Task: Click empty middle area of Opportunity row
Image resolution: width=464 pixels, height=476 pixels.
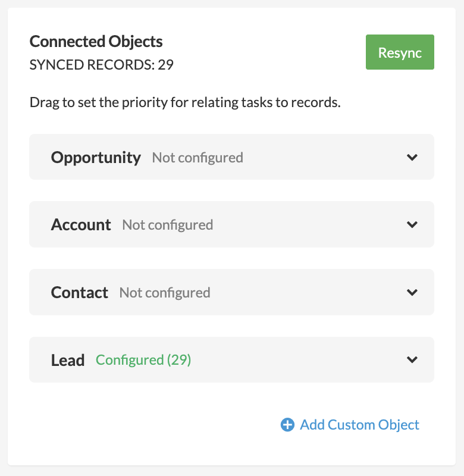Action: 321,158
